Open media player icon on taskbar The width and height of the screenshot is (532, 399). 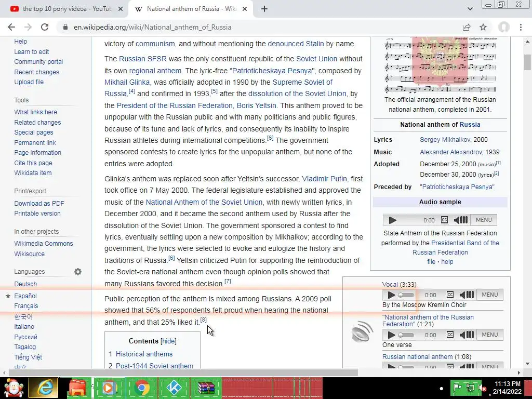tap(110, 388)
